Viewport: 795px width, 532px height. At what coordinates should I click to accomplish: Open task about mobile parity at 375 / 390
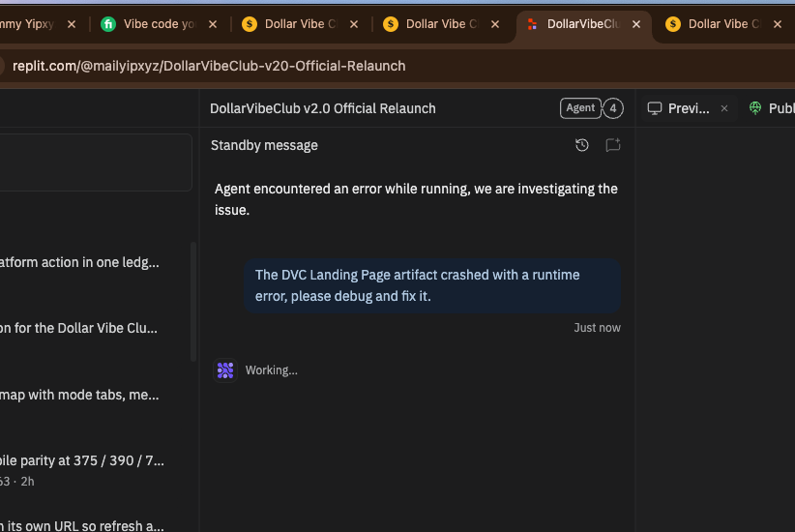[x=82, y=460]
